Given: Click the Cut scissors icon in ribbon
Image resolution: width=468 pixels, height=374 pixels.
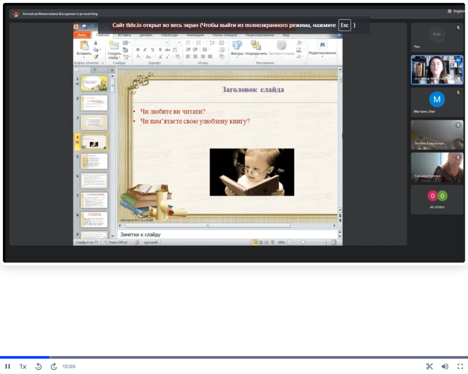Looking at the screenshot, I should pos(96,43).
